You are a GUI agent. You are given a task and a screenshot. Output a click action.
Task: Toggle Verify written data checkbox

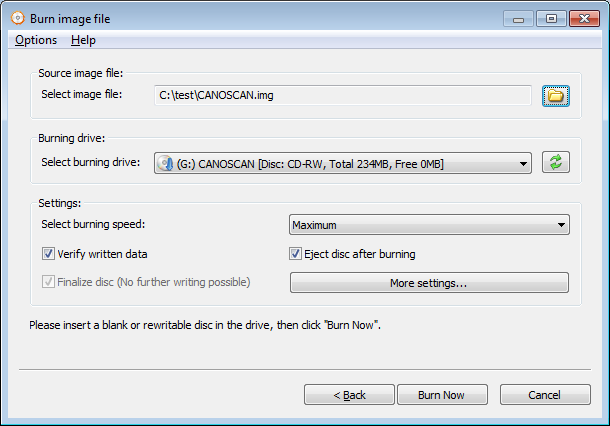(x=48, y=254)
